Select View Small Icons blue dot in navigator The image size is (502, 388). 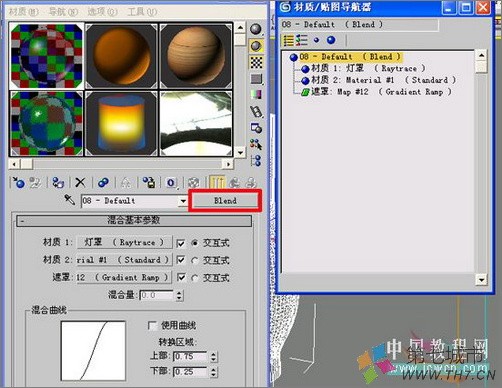coord(316,40)
